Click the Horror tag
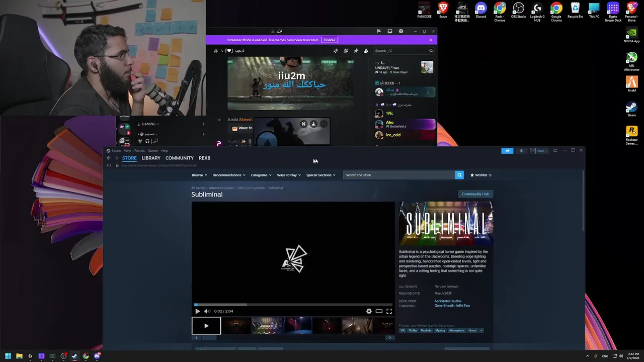 click(x=472, y=330)
